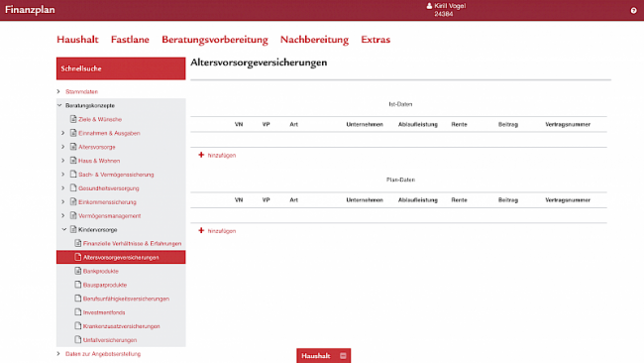Collapse the Beratungskonzepte tree node
This screenshot has width=644, height=363.
(x=59, y=105)
